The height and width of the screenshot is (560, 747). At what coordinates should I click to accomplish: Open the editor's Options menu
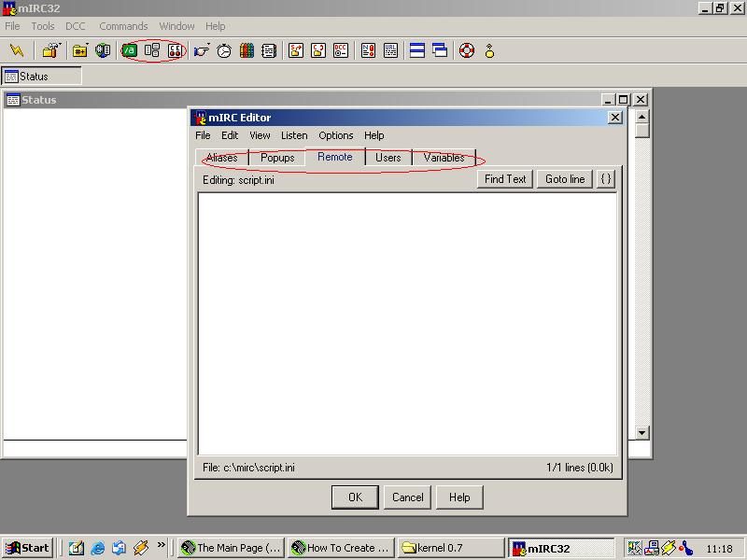point(336,135)
